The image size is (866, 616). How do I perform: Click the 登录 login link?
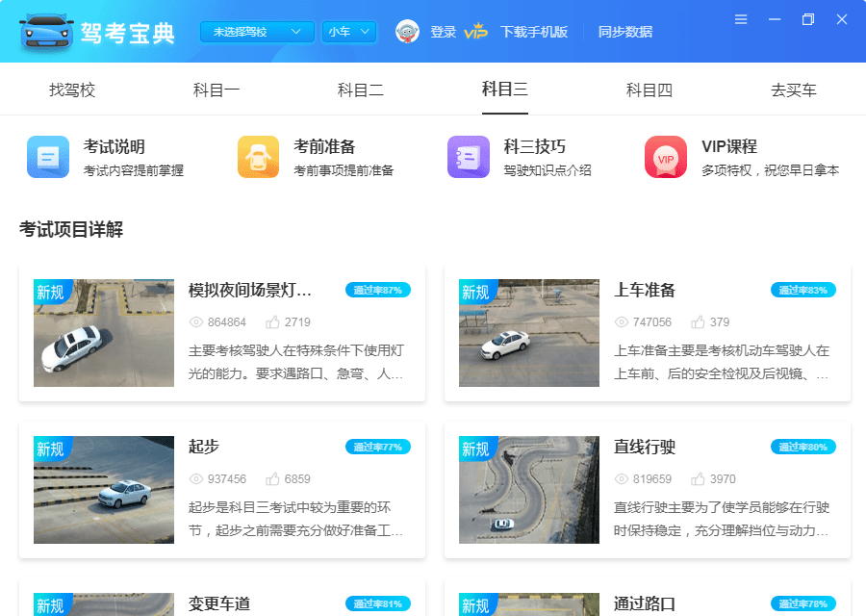443,32
